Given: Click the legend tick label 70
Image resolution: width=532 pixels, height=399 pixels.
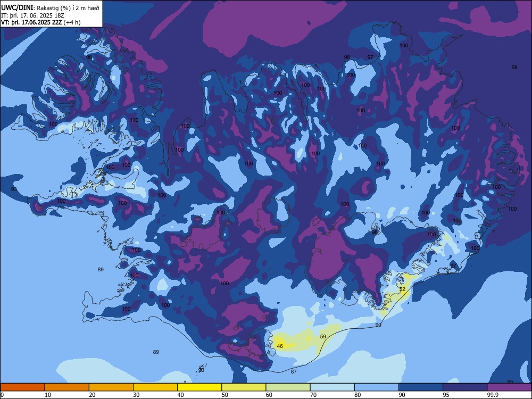Looking at the screenshot, I should point(313,395).
